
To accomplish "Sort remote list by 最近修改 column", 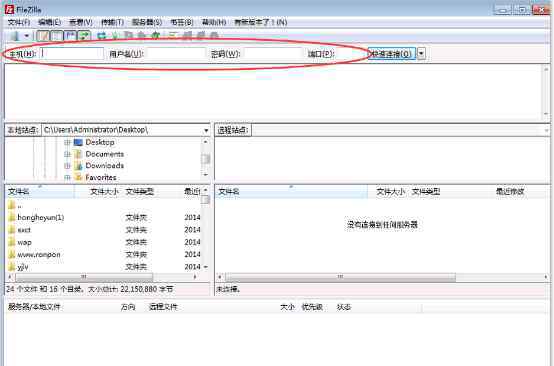I will pos(510,192).
